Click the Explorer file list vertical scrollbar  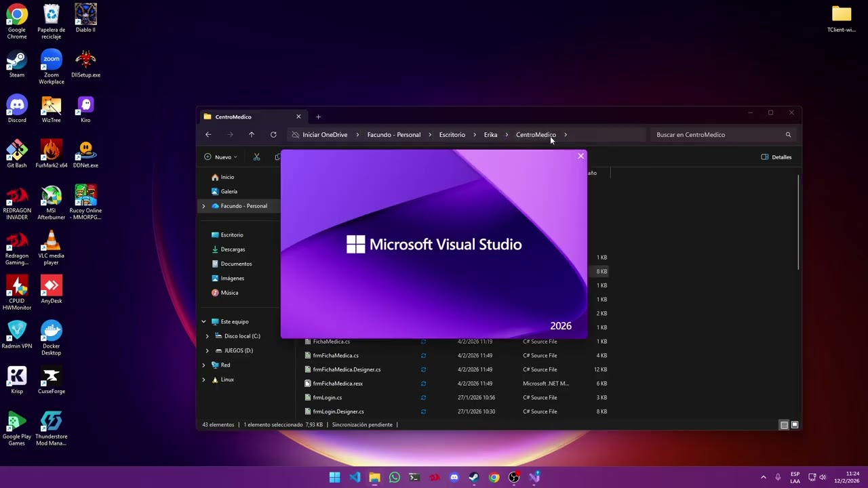click(798, 222)
